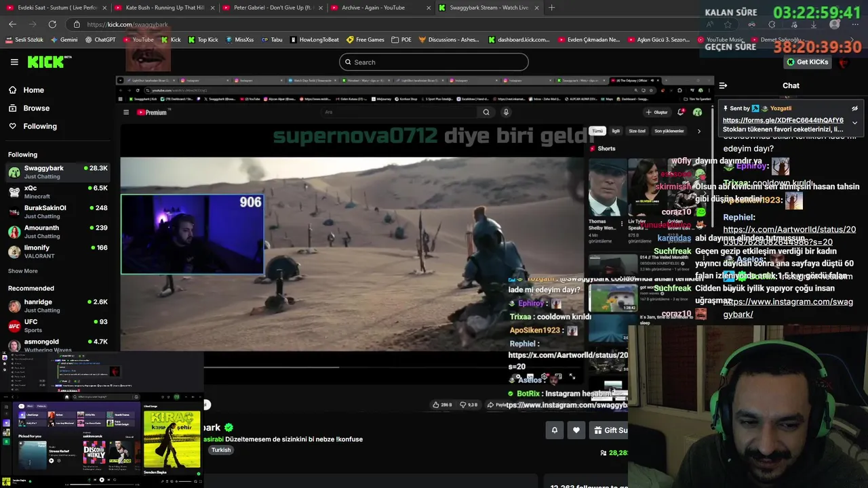868x488 pixels.
Task: Click the YouTube video progress bar
Action: [x=352, y=367]
